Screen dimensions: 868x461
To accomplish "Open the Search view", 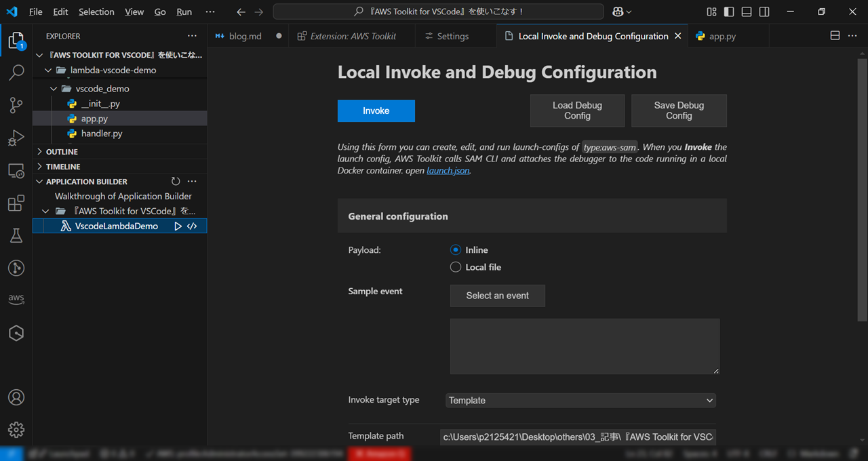I will point(16,72).
